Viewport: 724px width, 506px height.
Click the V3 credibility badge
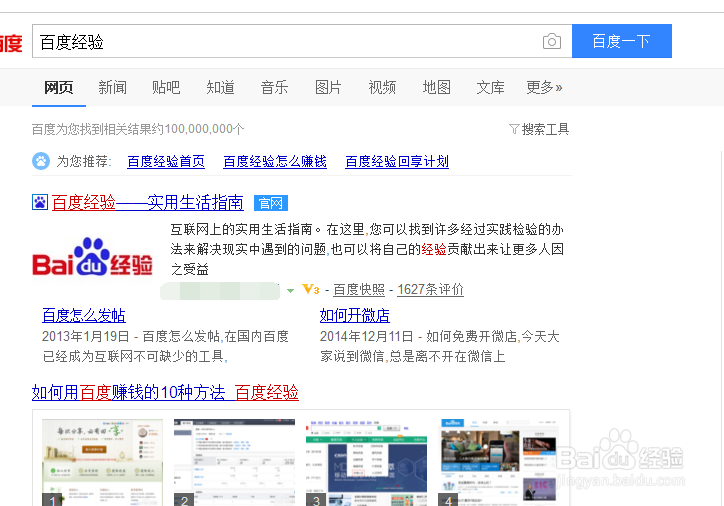click(311, 289)
